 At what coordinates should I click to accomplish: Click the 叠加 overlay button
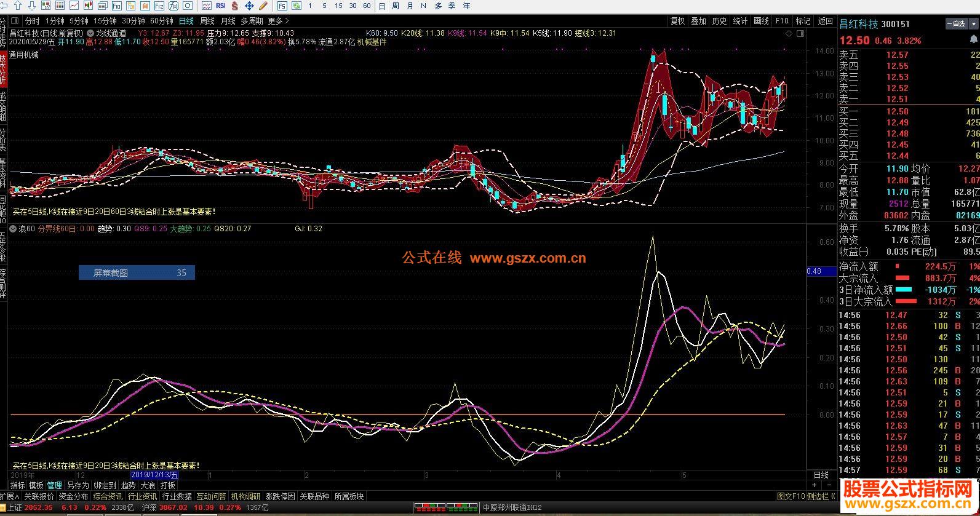(x=698, y=21)
